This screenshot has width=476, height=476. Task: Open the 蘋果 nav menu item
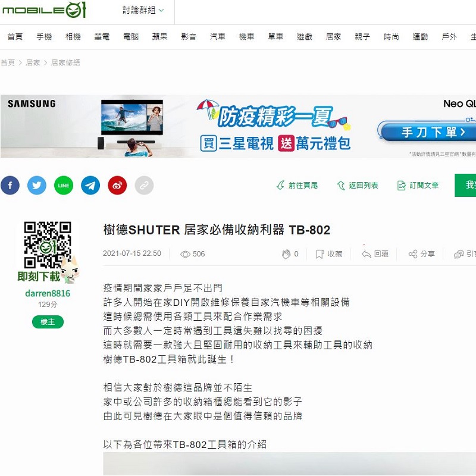tap(159, 37)
